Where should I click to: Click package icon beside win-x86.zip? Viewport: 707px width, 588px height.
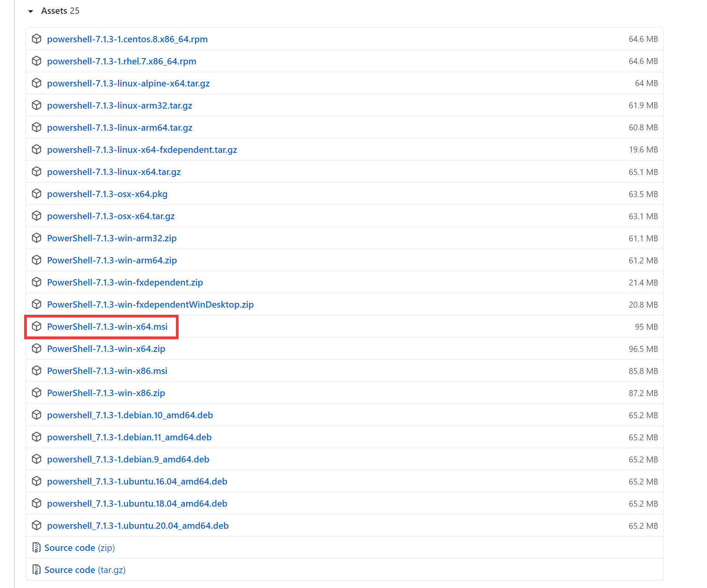coord(36,393)
